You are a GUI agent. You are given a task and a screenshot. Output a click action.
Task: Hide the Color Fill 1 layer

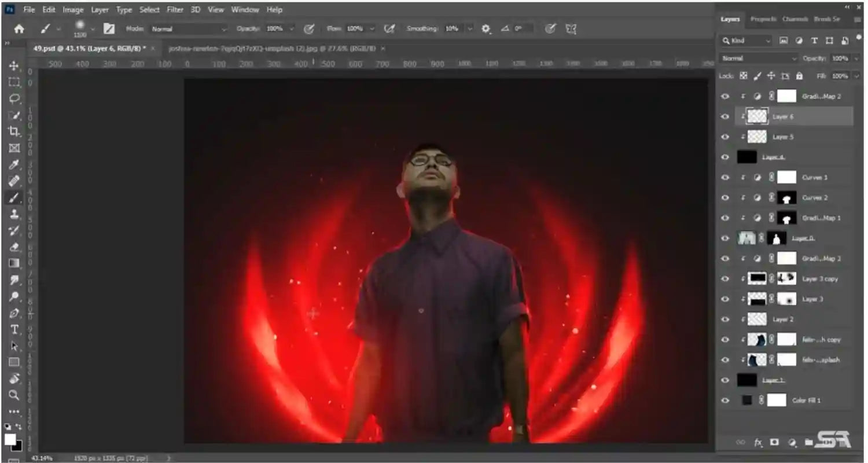[725, 400]
